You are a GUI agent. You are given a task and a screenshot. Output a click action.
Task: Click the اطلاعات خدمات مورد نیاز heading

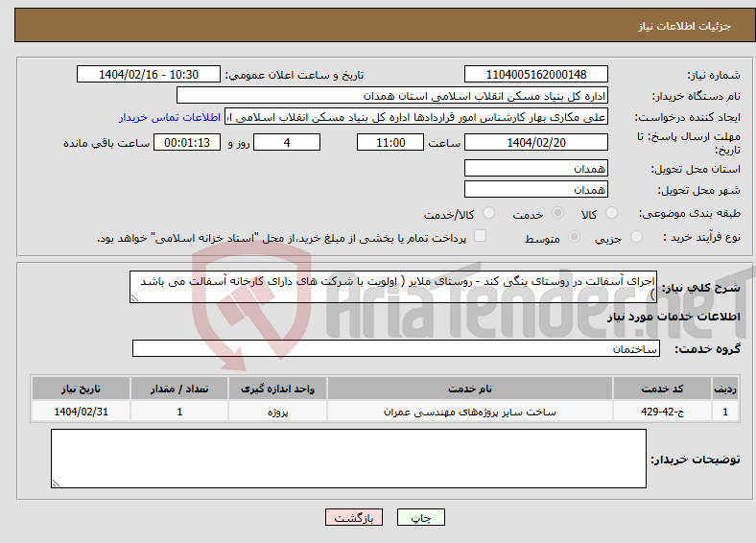coord(673,317)
